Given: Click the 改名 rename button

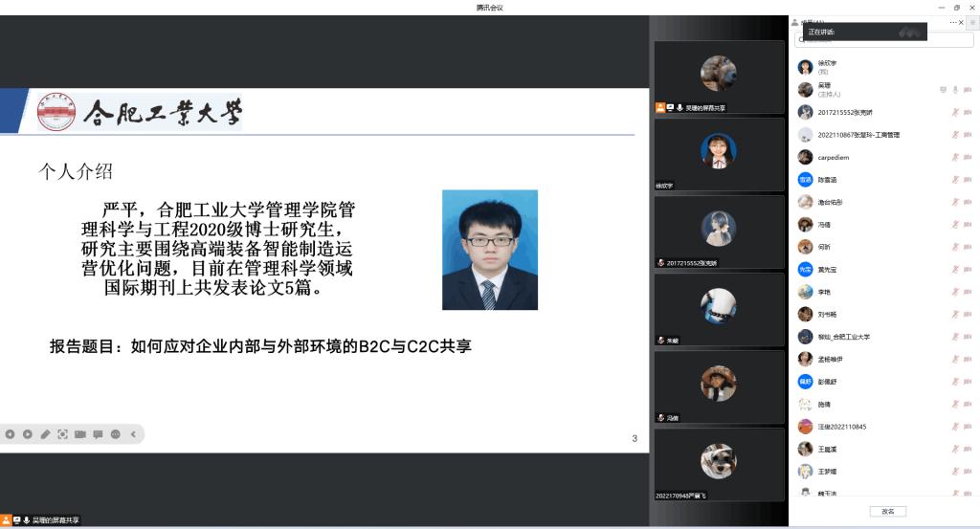Looking at the screenshot, I should (887, 512).
